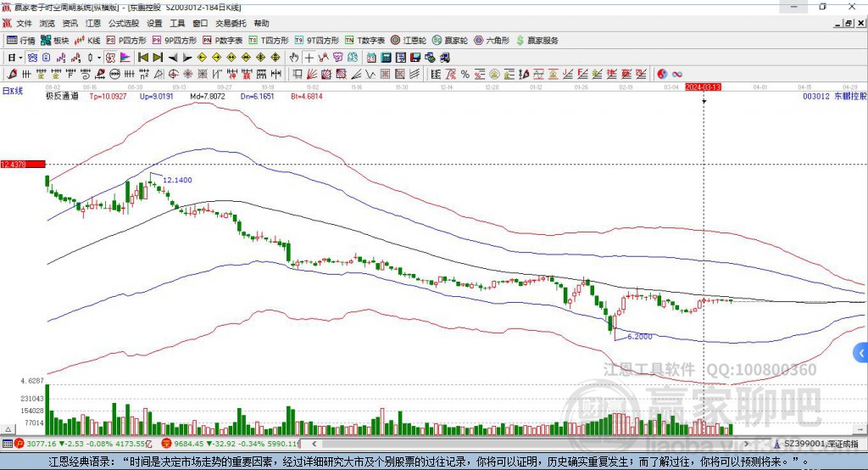Open the 文件 menu
The height and width of the screenshot is (470, 868).
[24, 23]
